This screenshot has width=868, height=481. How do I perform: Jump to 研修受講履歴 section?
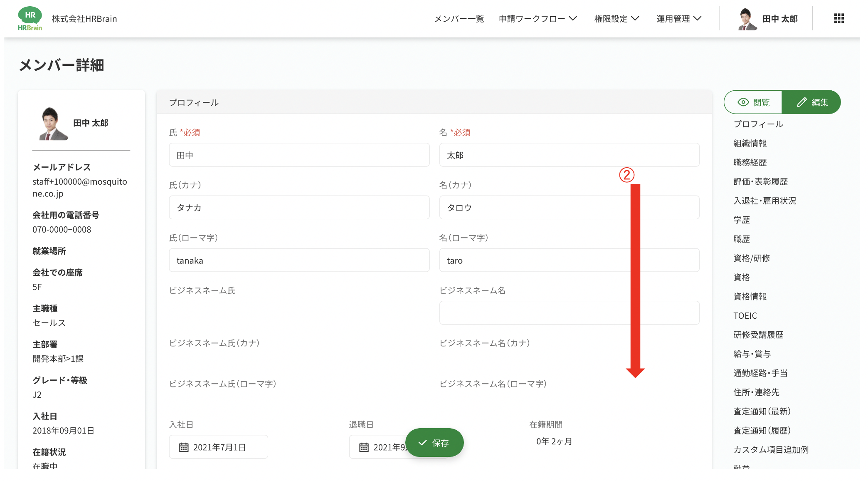[758, 335]
